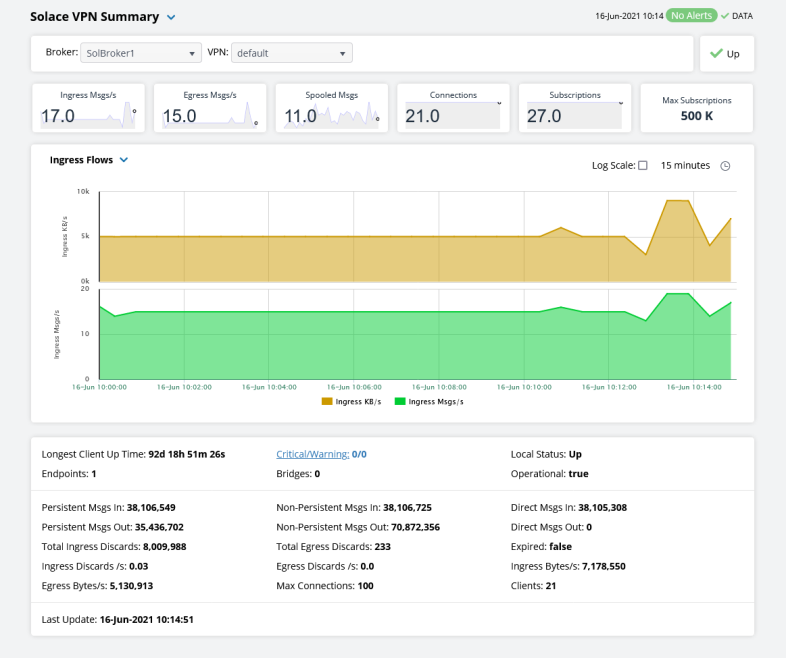Toggle the Ingress Msgs/s green legend swatch
Viewport: 786px width, 658px height.
tap(400, 402)
